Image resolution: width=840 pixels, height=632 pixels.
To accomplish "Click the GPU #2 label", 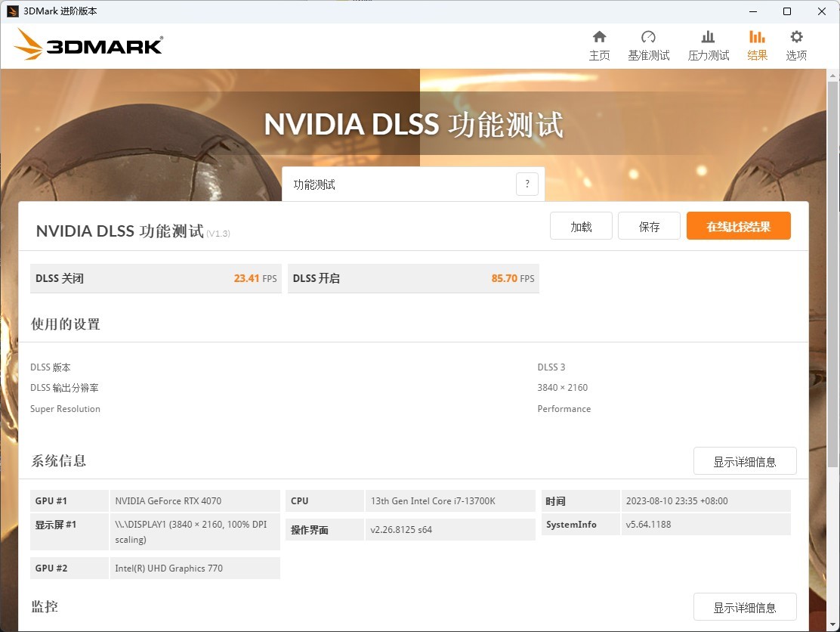I will coord(51,568).
